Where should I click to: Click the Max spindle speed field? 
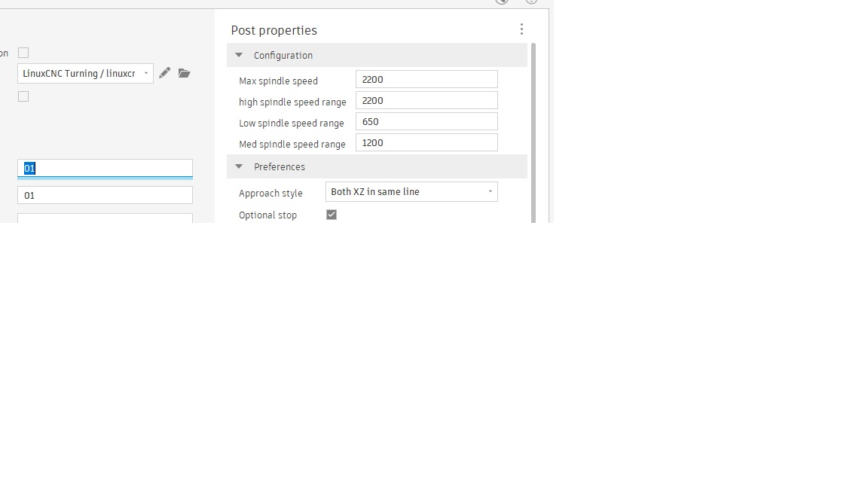[x=426, y=79]
